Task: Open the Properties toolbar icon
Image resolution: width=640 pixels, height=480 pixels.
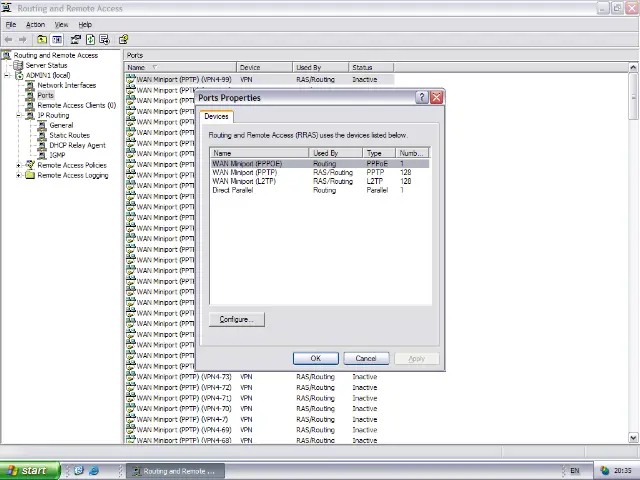Action: tap(76, 40)
